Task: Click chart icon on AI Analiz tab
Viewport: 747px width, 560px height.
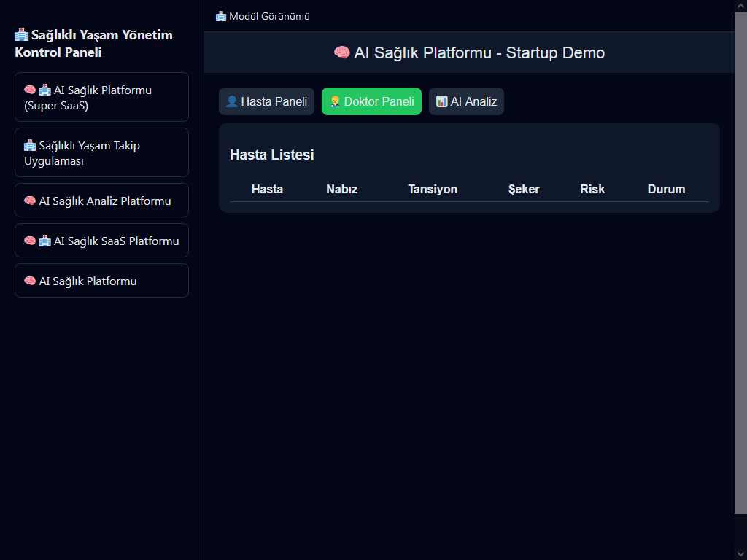Action: coord(441,101)
